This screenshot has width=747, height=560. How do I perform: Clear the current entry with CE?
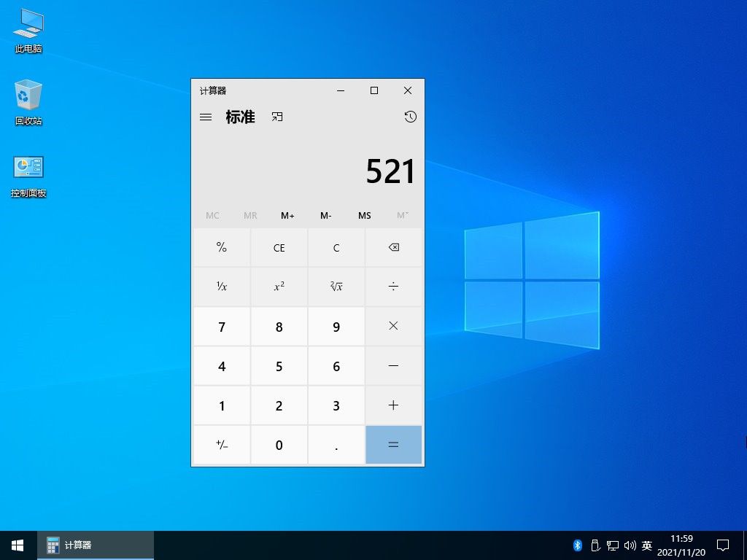279,247
